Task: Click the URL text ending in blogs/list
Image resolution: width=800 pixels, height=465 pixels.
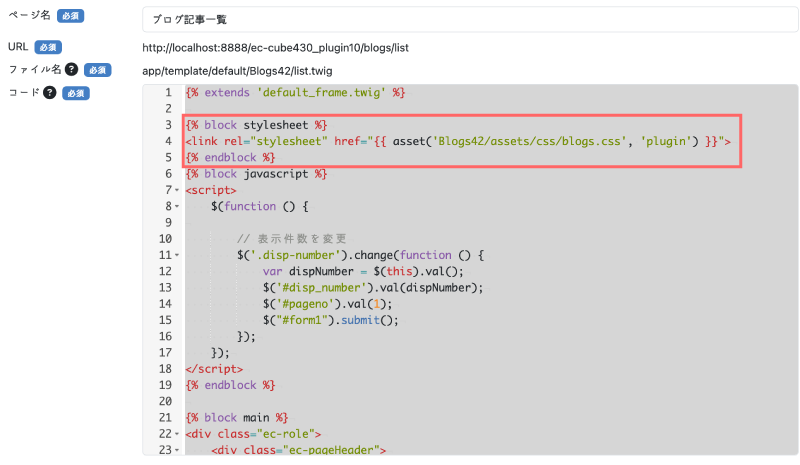Action: click(x=276, y=48)
